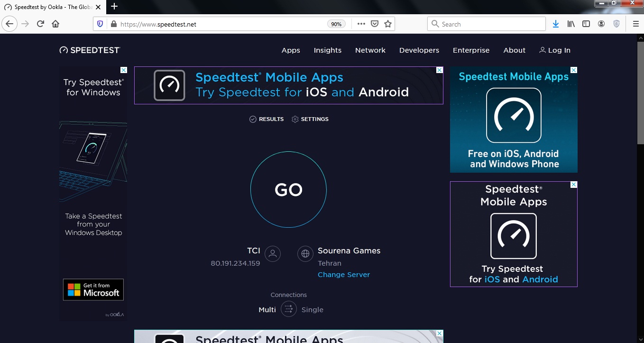Open the Insights menu
This screenshot has width=644, height=343.
(x=327, y=50)
